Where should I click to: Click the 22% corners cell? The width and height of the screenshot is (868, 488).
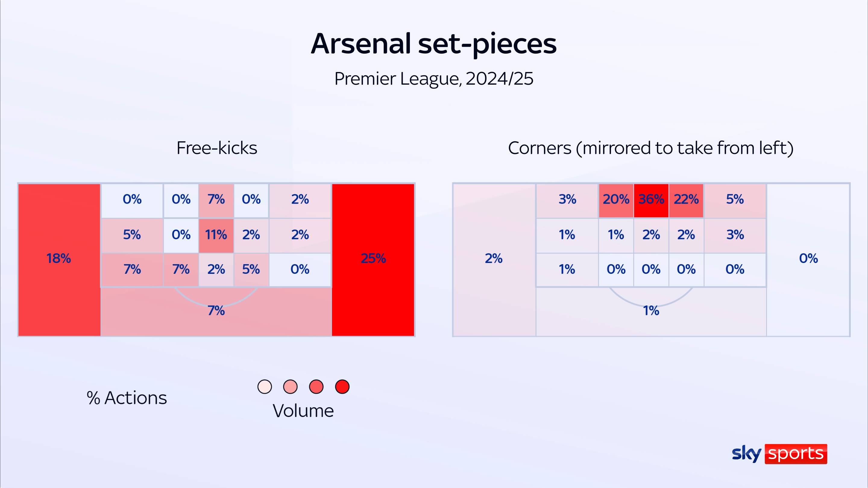click(686, 199)
